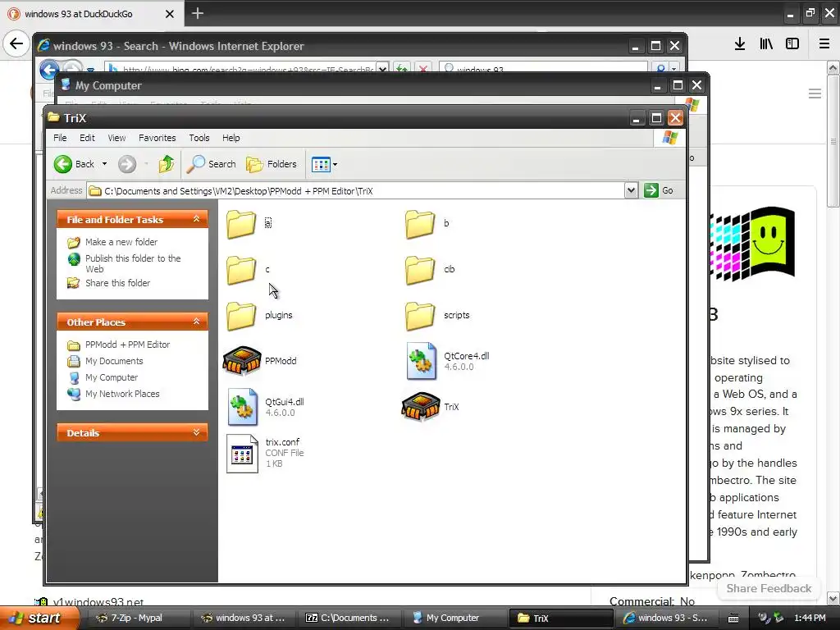Open the View menu

pos(116,138)
